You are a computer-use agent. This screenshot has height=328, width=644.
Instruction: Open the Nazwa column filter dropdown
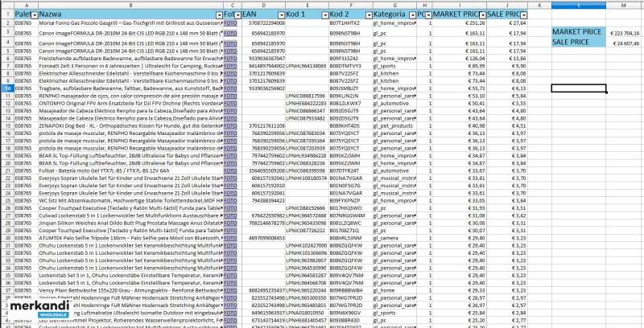(220, 14)
